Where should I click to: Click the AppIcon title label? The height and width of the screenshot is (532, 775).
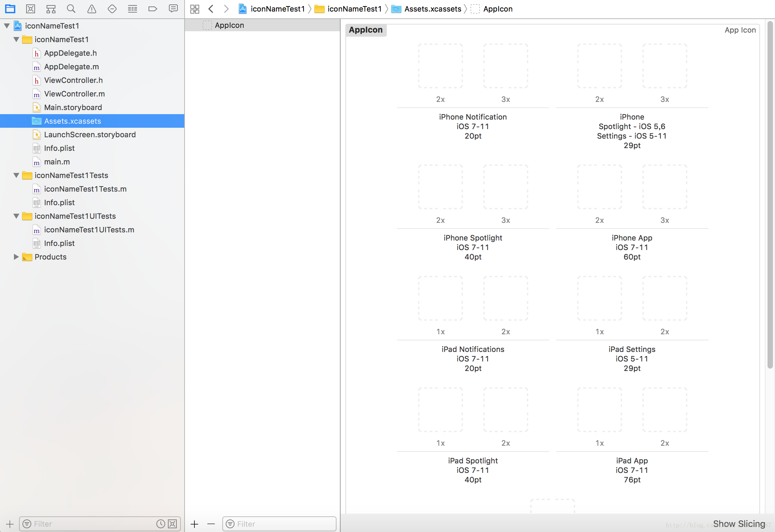[366, 30]
